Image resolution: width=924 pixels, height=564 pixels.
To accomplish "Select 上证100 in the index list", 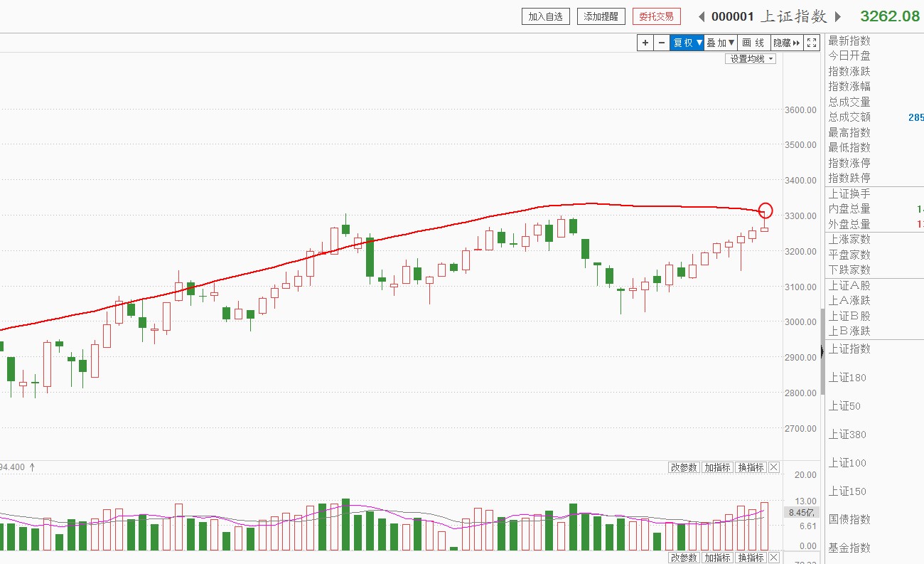I will [847, 462].
